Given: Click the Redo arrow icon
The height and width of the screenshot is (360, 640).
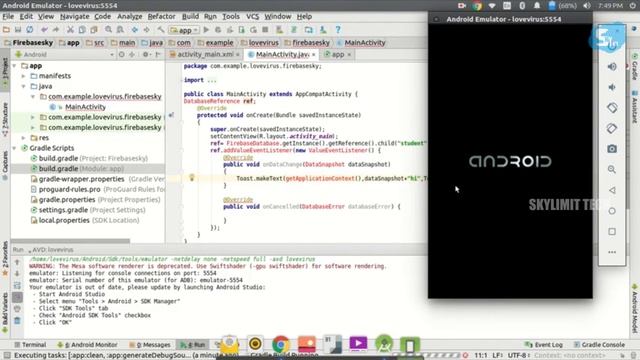Looking at the screenshot, I should pos(56,29).
